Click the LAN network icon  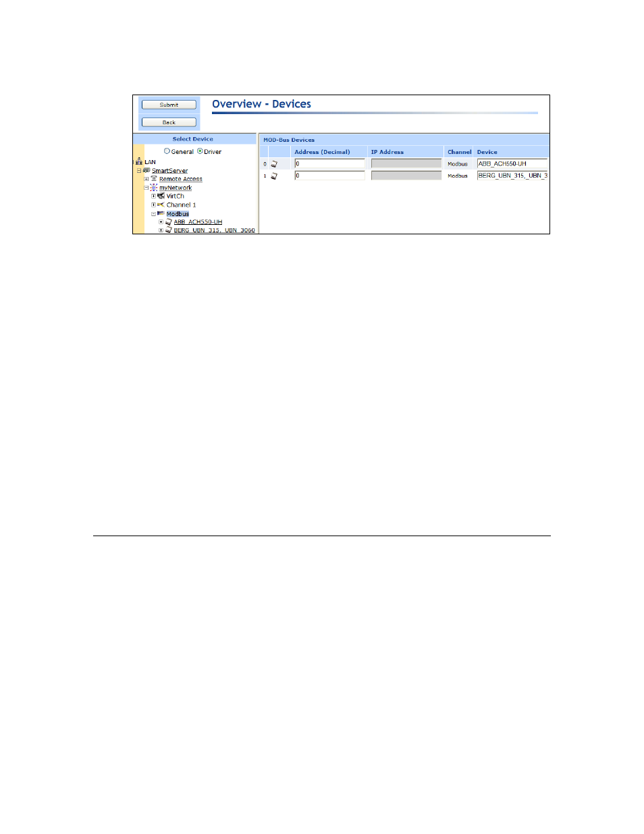[139, 161]
